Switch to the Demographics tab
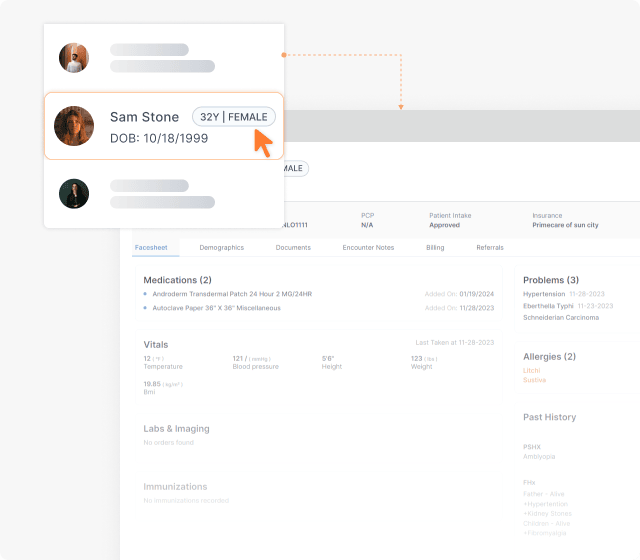 pyautogui.click(x=221, y=247)
